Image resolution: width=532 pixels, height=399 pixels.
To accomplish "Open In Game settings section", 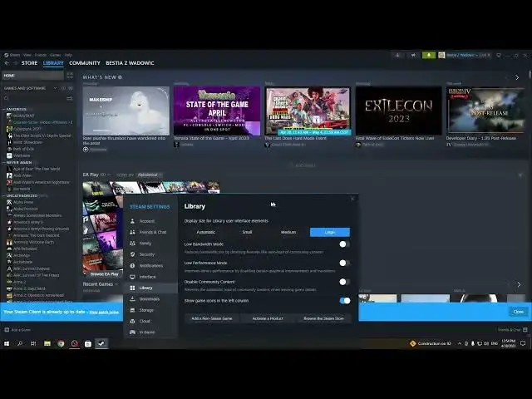I will 150,332.
